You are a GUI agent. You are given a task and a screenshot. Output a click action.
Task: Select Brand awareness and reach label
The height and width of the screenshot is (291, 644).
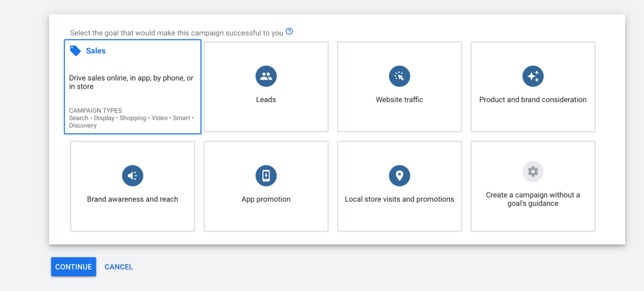click(x=132, y=199)
